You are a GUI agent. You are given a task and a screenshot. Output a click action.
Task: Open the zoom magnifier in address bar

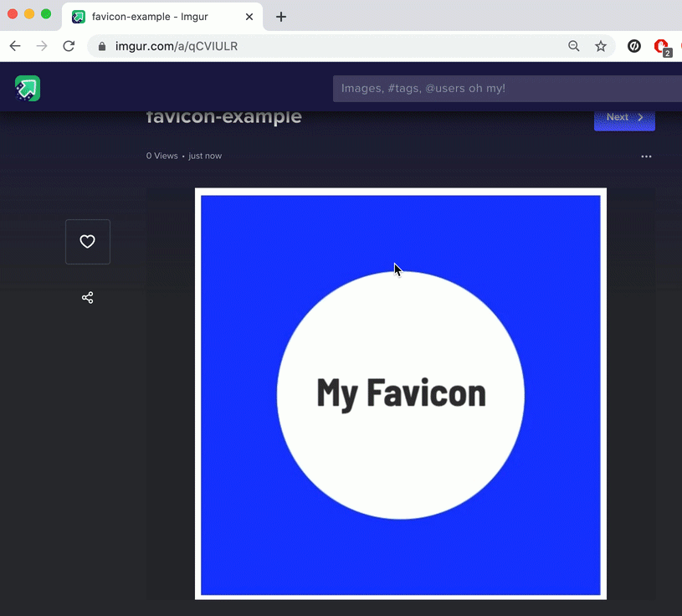point(574,47)
